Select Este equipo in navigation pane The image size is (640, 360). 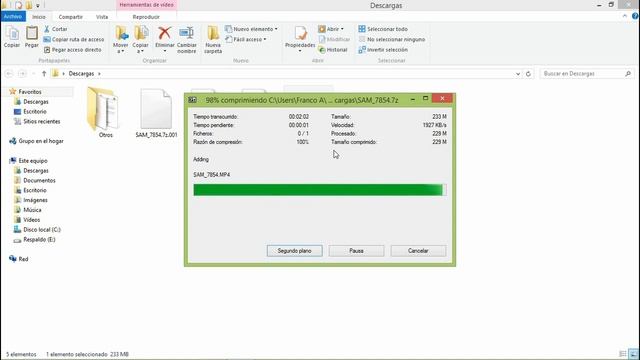click(33, 161)
